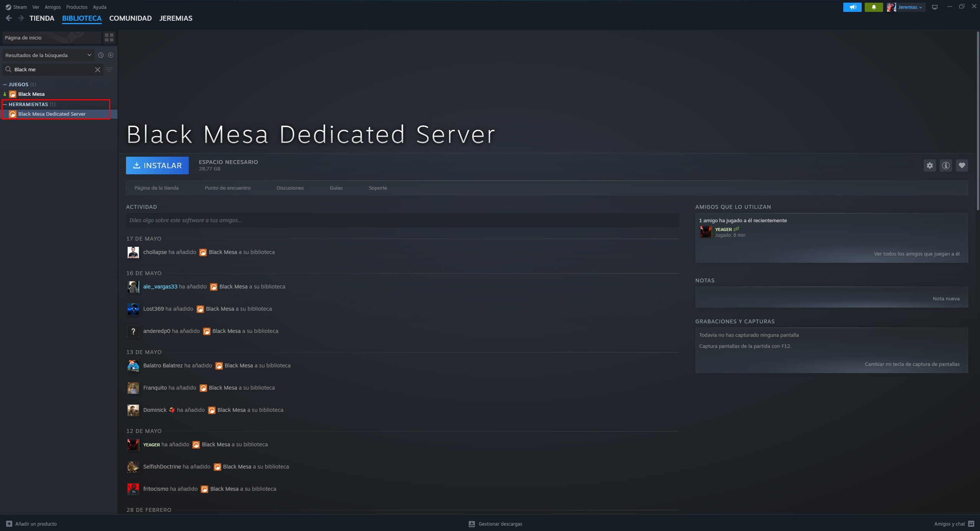Go forward with the forward arrow
This screenshot has width=980, height=531.
(21, 18)
